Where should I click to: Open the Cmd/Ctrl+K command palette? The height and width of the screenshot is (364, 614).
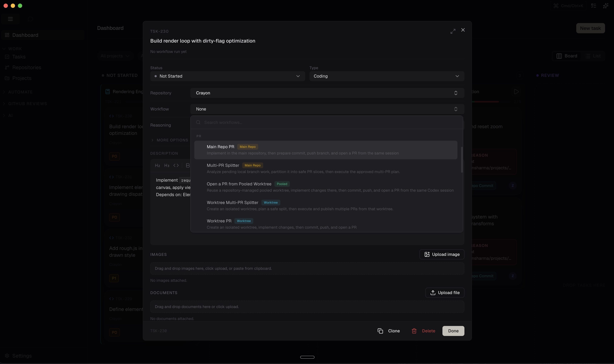[568, 6]
